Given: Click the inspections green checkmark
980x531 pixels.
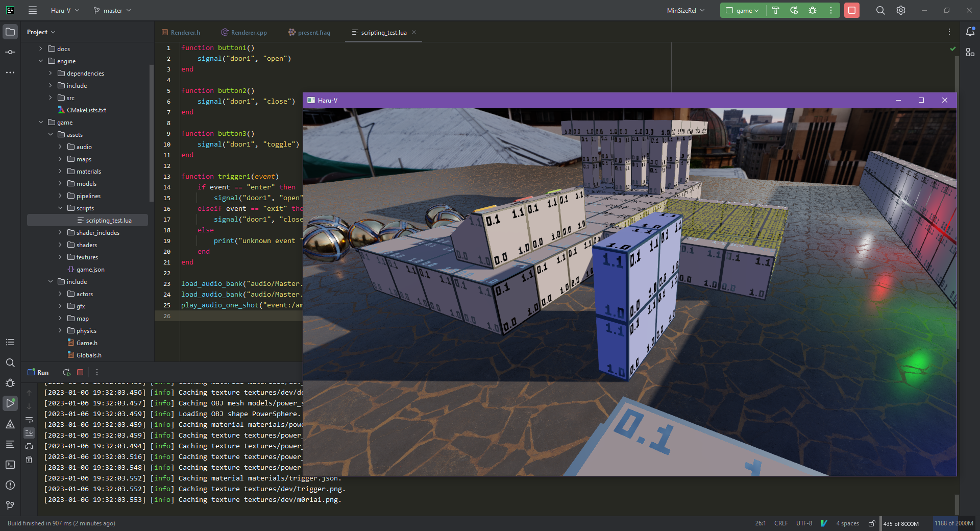Looking at the screenshot, I should 952,49.
